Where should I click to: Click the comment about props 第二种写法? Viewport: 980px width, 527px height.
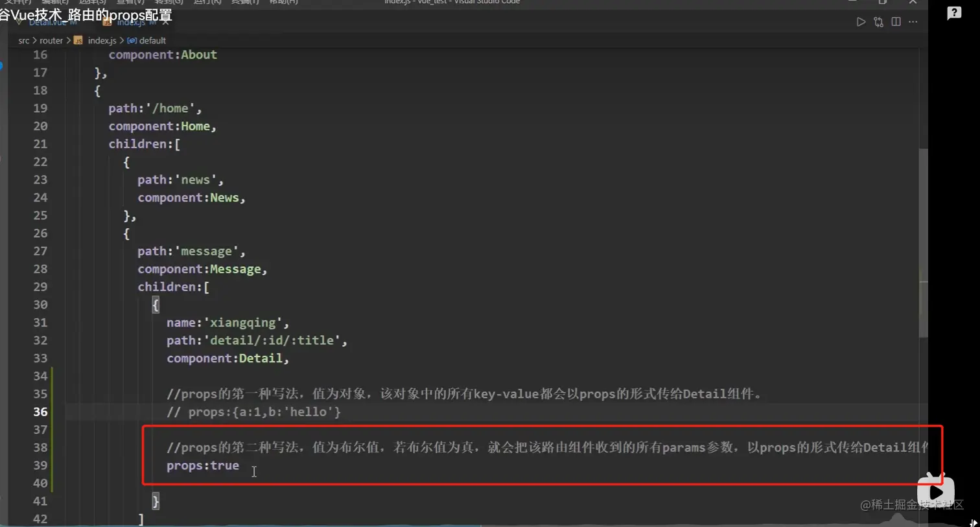(x=547, y=447)
